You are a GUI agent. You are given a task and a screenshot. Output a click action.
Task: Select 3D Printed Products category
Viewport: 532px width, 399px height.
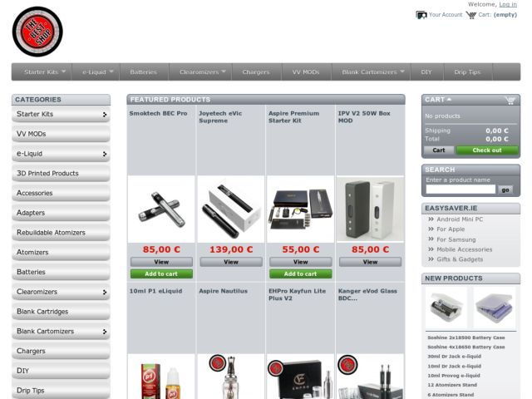[x=61, y=173]
